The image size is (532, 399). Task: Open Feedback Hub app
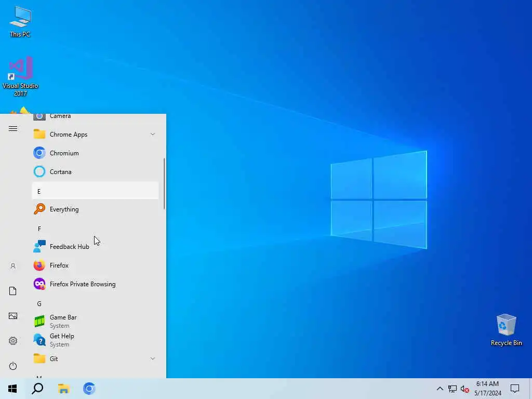coord(96,247)
